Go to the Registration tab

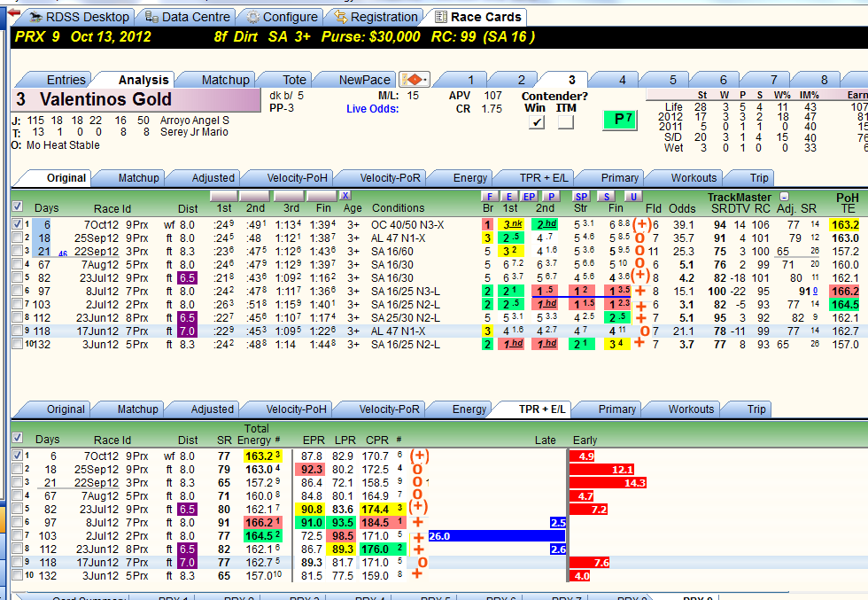tap(377, 17)
